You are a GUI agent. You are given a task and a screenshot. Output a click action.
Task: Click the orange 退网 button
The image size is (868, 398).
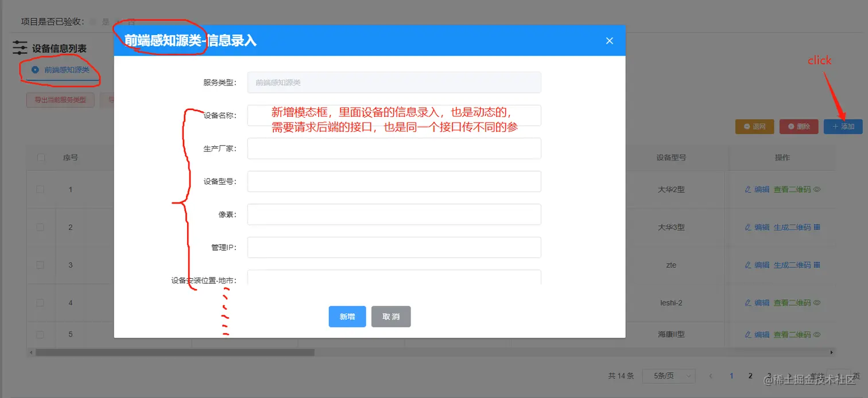[x=754, y=126]
